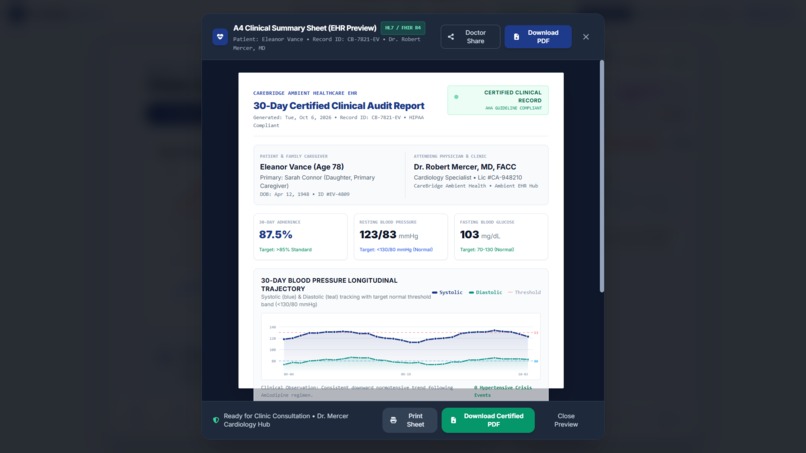Click the Diastolic legend entry
Viewport: 806px width, 453px height.
click(x=485, y=292)
